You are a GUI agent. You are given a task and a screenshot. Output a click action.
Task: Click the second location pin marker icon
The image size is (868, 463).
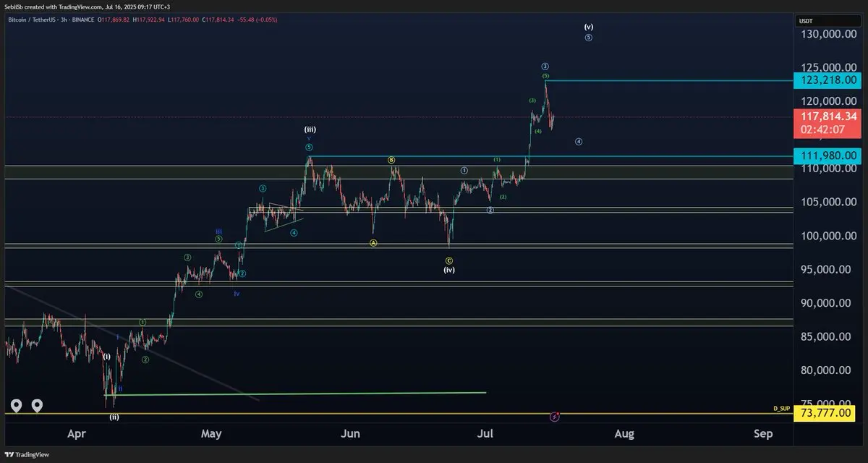(x=37, y=406)
